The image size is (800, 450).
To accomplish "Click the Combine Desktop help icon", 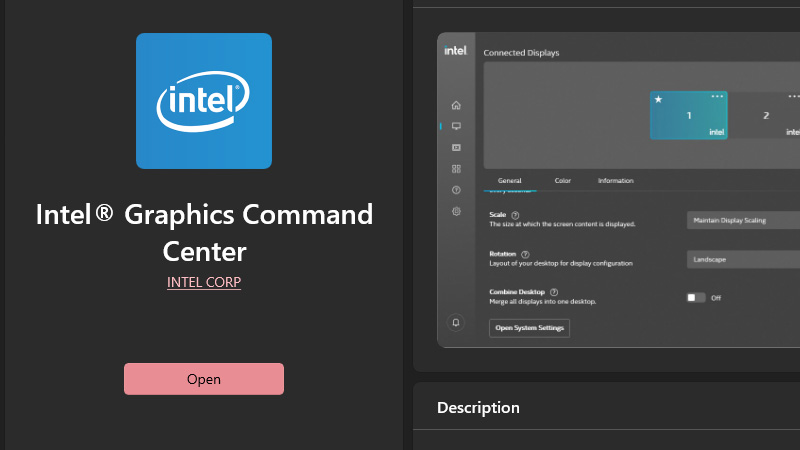I will 554,292.
